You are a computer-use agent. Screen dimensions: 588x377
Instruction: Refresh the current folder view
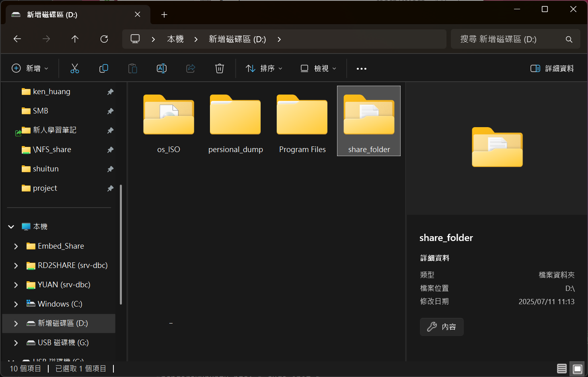tap(104, 39)
